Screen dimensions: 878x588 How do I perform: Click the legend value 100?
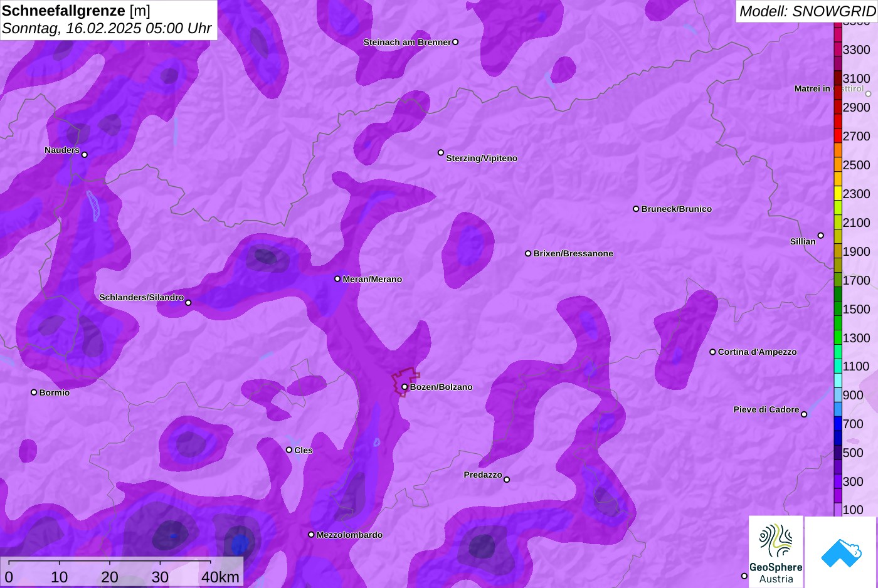[x=853, y=510]
